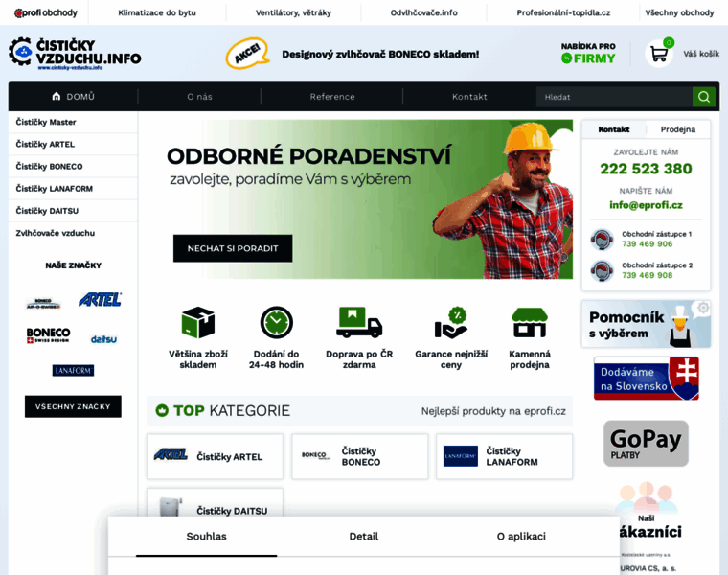Click the green box 'Většina zboží skladem' icon
Viewport: 728px width, 575px height.
[x=197, y=322]
